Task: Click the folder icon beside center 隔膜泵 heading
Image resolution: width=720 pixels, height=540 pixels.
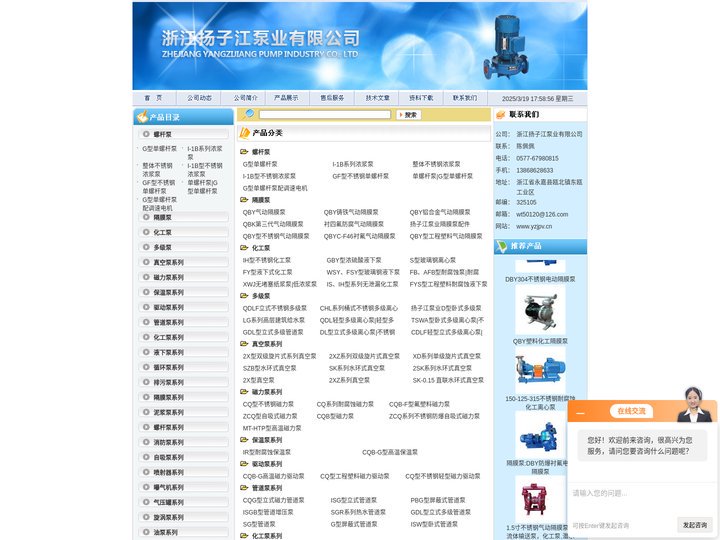Action: [x=244, y=200]
